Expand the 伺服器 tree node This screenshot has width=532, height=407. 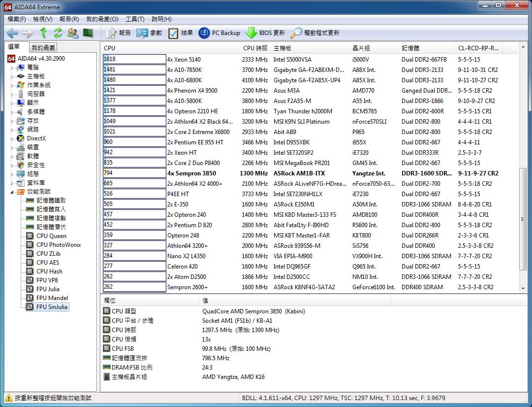pyautogui.click(x=12, y=94)
